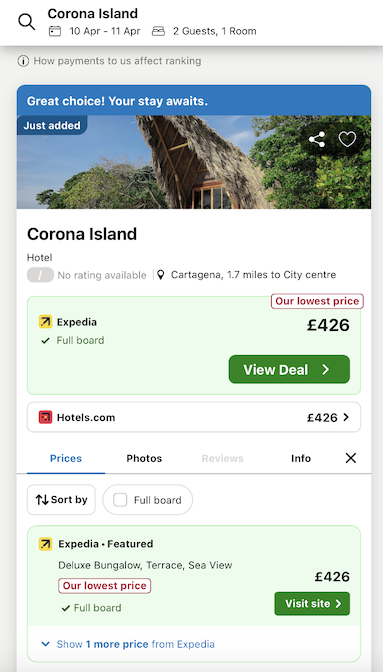
Task: Click Visit site for Expedia Featured
Action: coord(312,603)
